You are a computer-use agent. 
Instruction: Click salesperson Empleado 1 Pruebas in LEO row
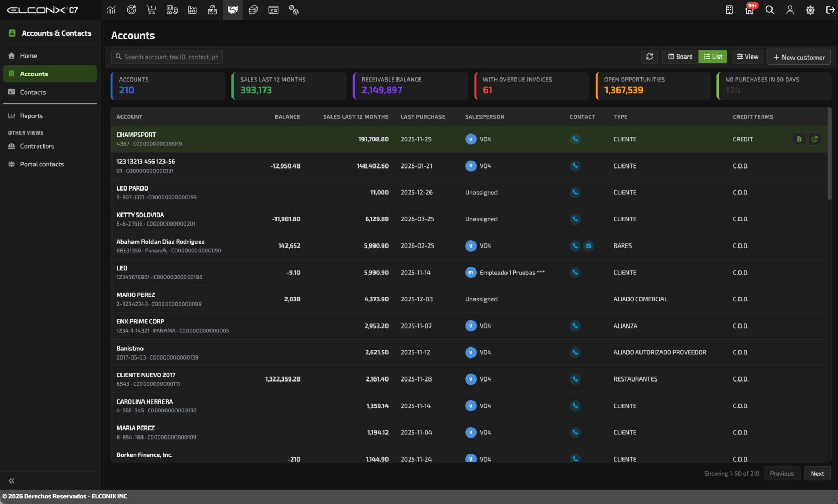(x=505, y=273)
